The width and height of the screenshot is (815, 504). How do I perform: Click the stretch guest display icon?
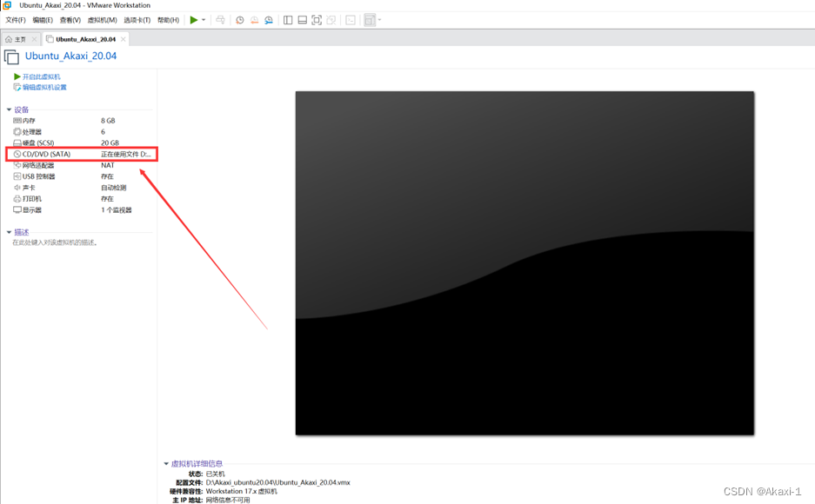pos(370,20)
